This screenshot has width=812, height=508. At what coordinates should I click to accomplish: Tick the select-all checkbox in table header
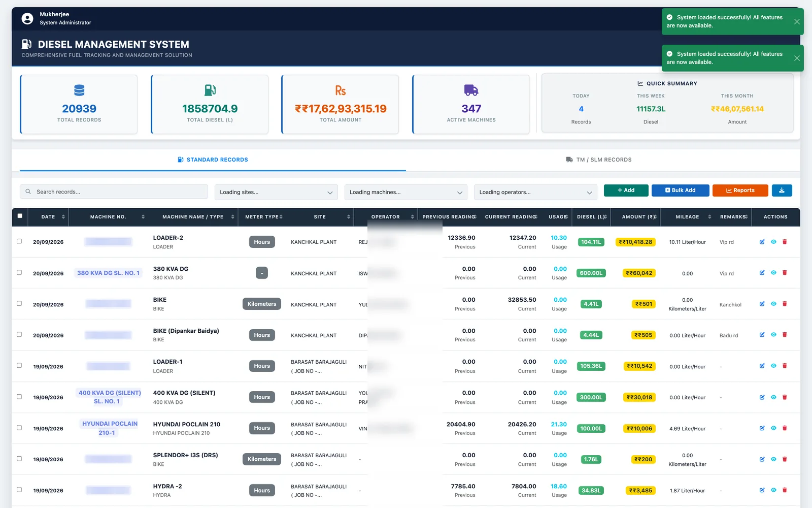tap(20, 216)
